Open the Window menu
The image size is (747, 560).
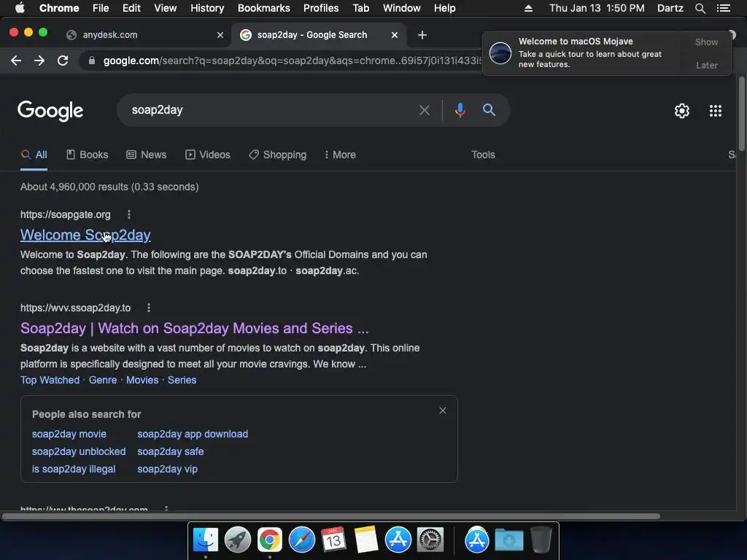click(402, 8)
